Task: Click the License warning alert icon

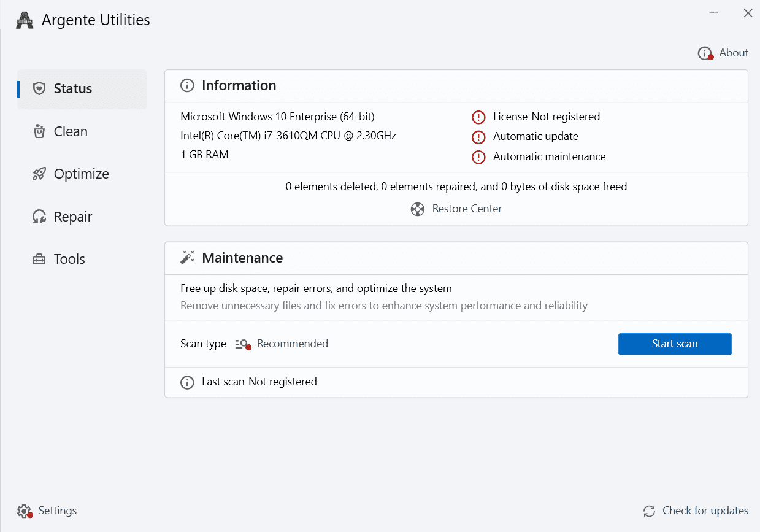Action: point(478,117)
